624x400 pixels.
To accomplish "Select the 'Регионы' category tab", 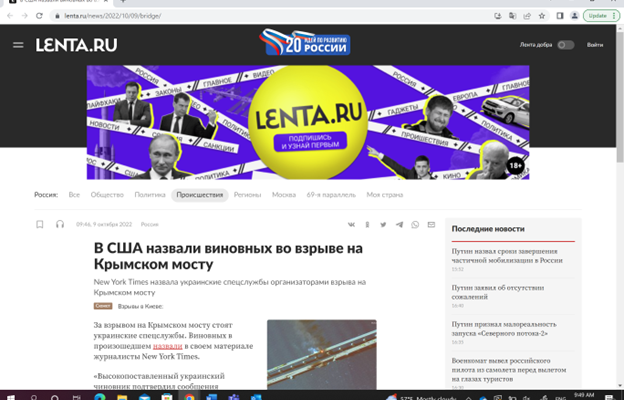I will click(247, 195).
